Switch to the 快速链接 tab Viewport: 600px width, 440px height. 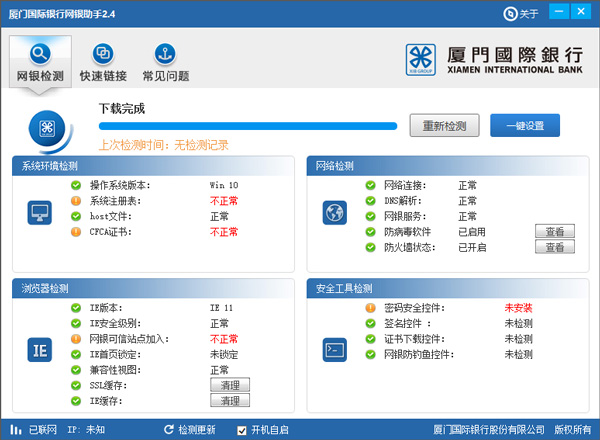coord(103,62)
